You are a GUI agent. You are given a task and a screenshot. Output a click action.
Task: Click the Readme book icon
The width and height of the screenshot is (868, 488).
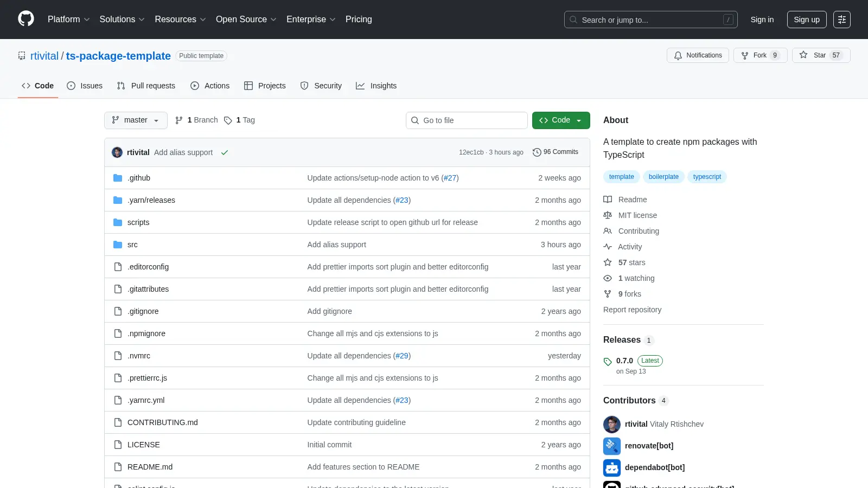point(608,200)
